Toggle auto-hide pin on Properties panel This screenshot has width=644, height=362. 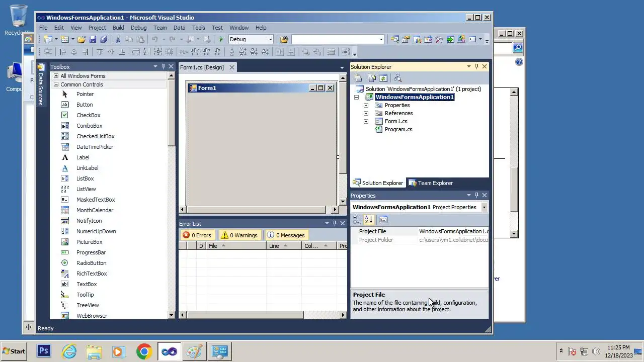[x=476, y=195]
